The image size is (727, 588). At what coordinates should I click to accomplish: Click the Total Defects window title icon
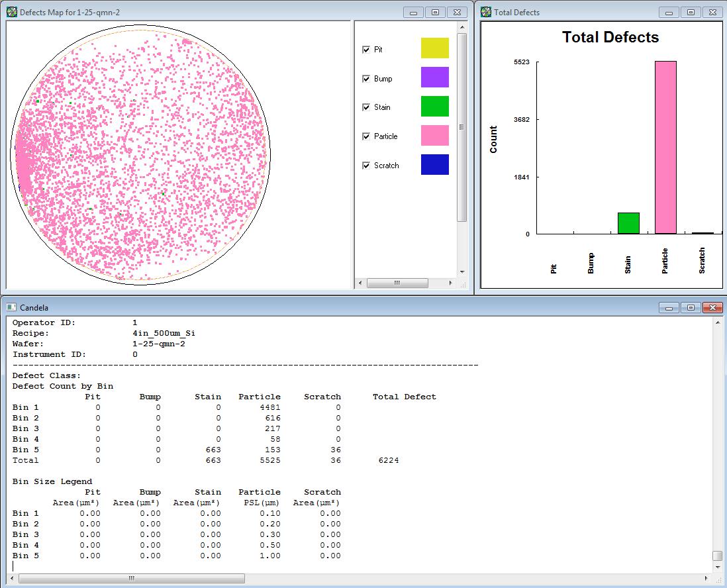(x=486, y=12)
